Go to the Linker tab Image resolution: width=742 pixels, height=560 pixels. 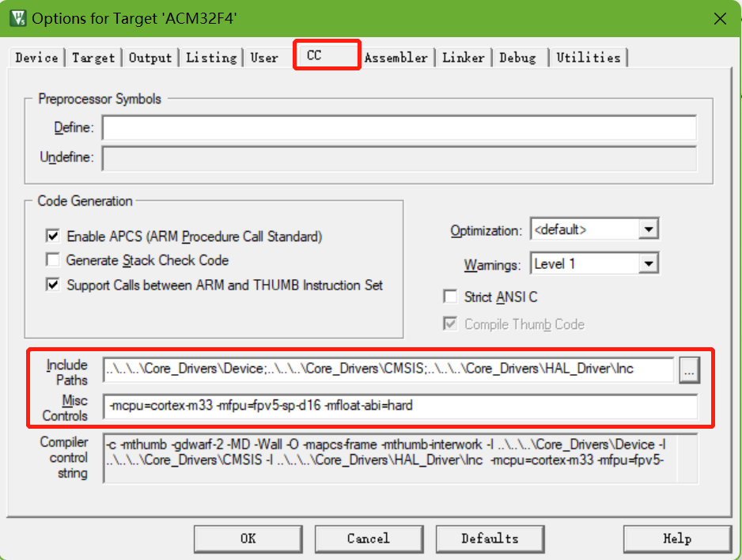(464, 58)
